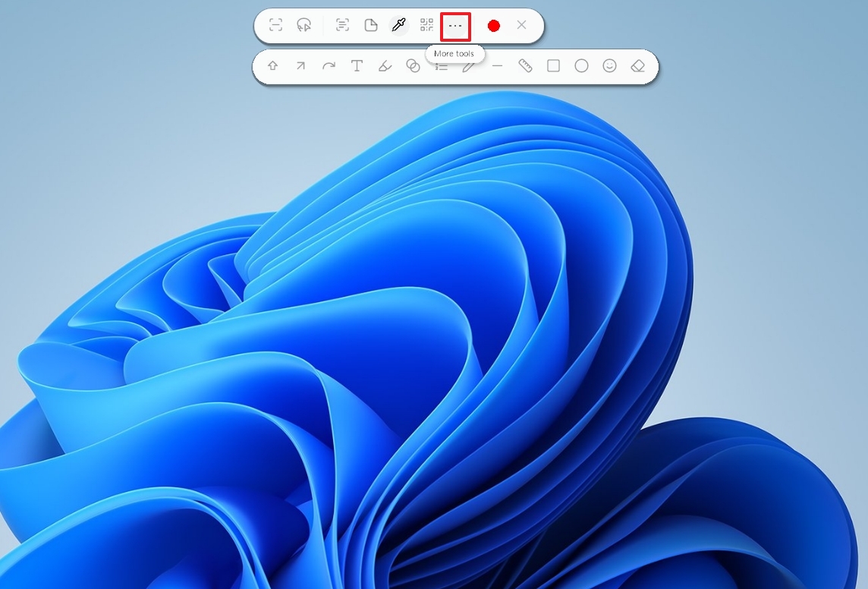868x589 pixels.
Task: Choose the freeform lasso capture tool
Action: point(304,25)
